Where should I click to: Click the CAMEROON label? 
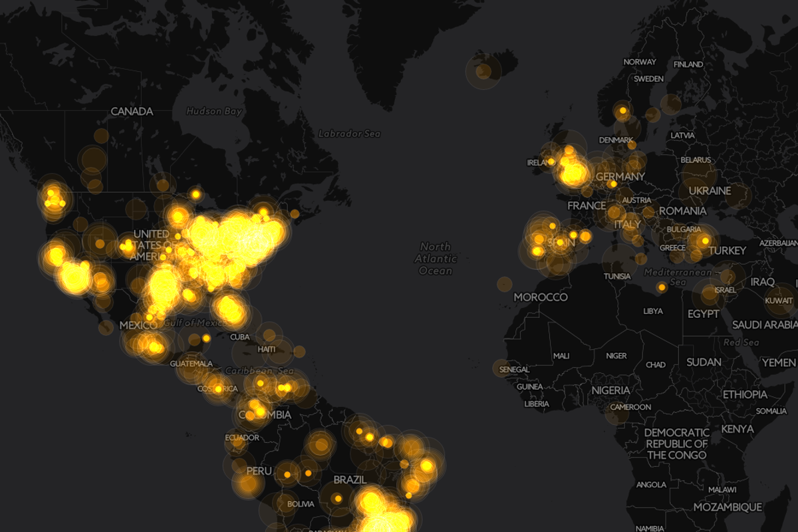(630, 407)
